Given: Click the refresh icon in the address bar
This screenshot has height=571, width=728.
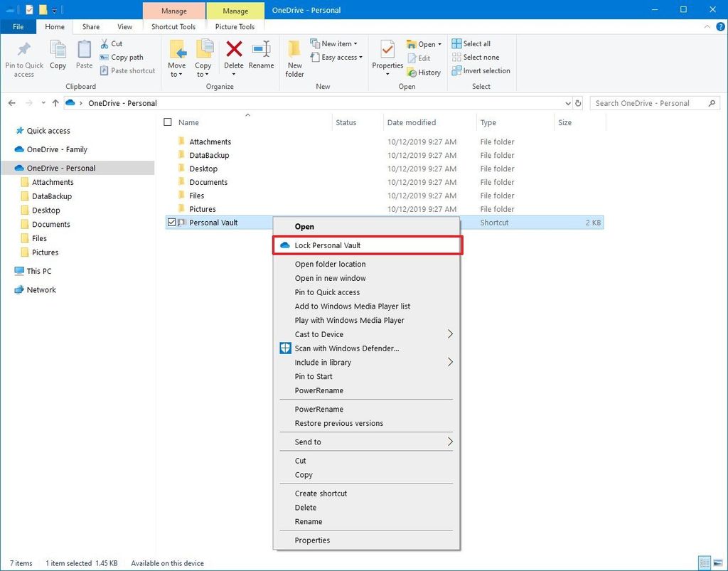Looking at the screenshot, I should [578, 102].
